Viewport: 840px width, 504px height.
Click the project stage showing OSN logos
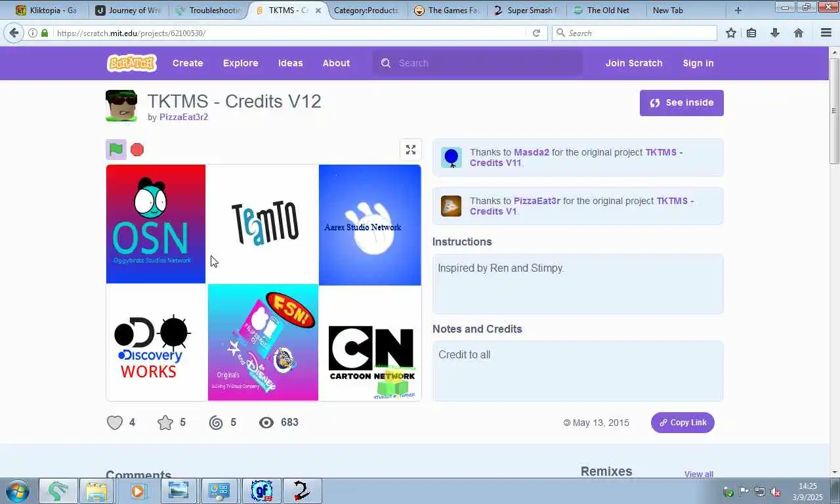264,283
